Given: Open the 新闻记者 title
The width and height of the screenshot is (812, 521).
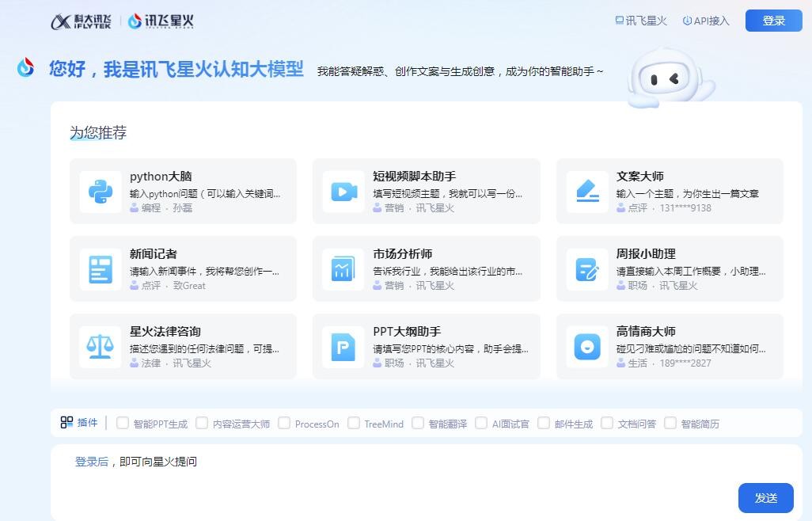Looking at the screenshot, I should [154, 253].
